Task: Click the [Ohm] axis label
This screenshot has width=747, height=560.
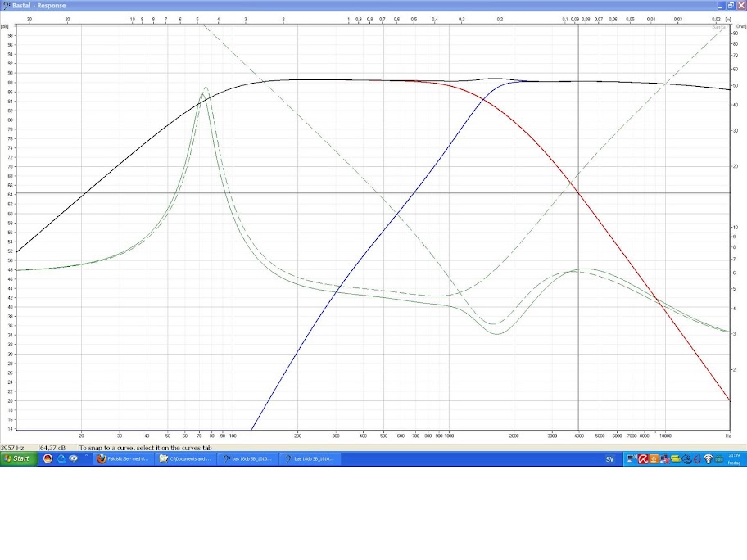Action: (740, 26)
